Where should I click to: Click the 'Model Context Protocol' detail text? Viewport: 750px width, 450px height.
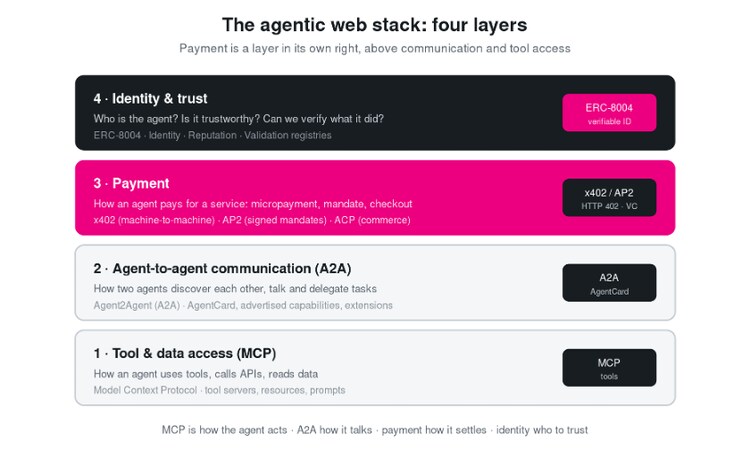tap(145, 390)
